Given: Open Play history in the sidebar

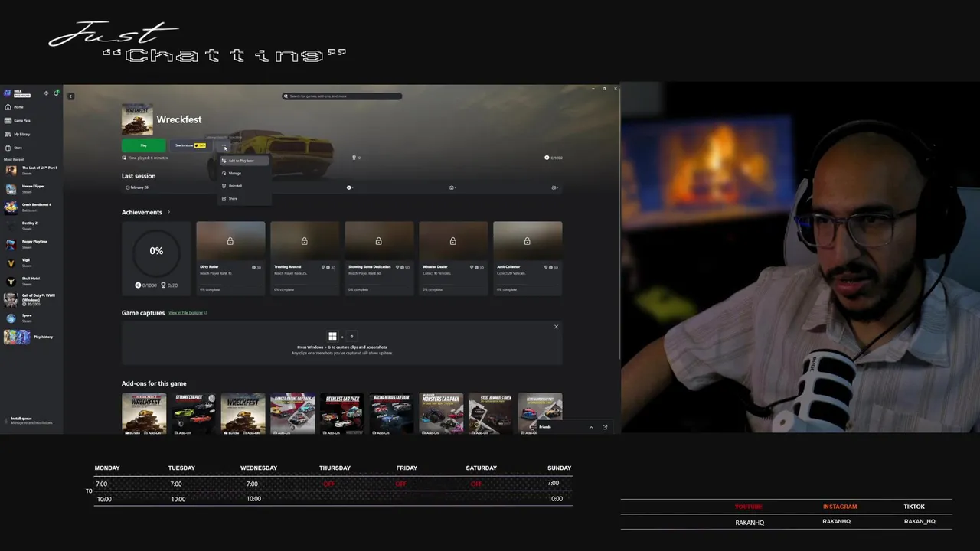Looking at the screenshot, I should [x=31, y=337].
